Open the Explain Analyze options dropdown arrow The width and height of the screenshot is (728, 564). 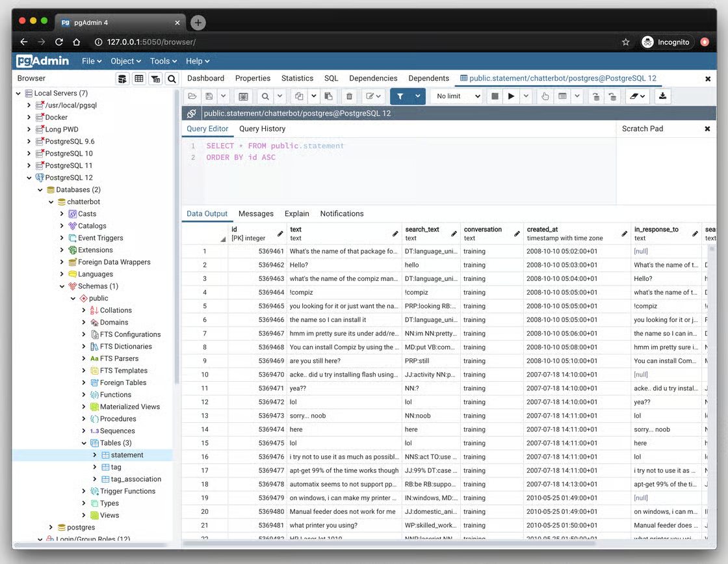tap(577, 96)
